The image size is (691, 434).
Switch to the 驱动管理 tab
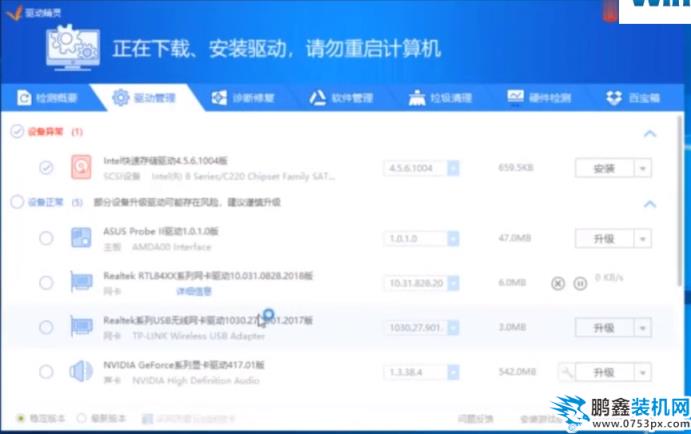[x=144, y=97]
